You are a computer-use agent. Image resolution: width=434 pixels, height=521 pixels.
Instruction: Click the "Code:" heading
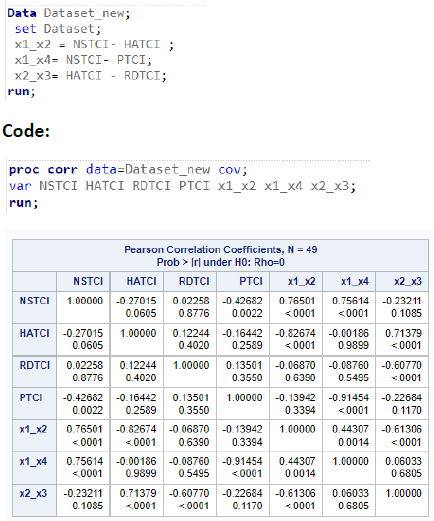[26, 131]
